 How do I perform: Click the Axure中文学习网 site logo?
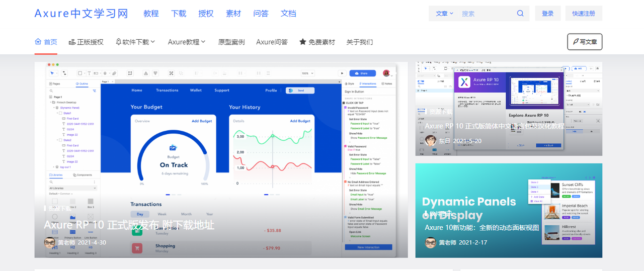(82, 14)
